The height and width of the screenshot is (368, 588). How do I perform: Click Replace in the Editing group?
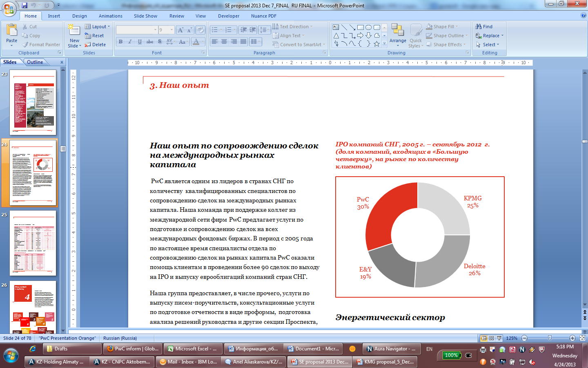pos(489,36)
